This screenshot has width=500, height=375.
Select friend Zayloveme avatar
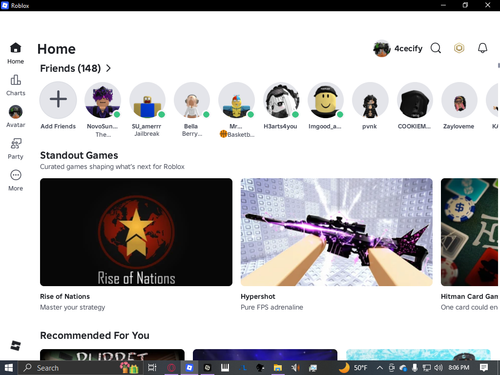pyautogui.click(x=459, y=100)
